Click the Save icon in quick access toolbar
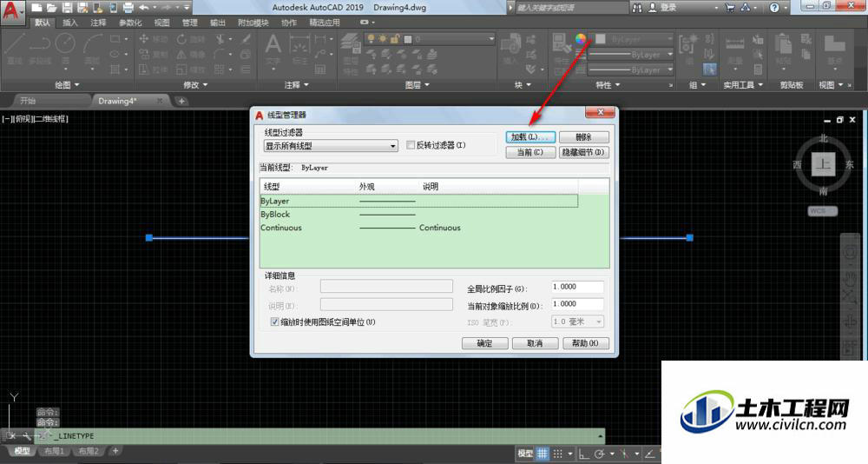 (x=67, y=8)
